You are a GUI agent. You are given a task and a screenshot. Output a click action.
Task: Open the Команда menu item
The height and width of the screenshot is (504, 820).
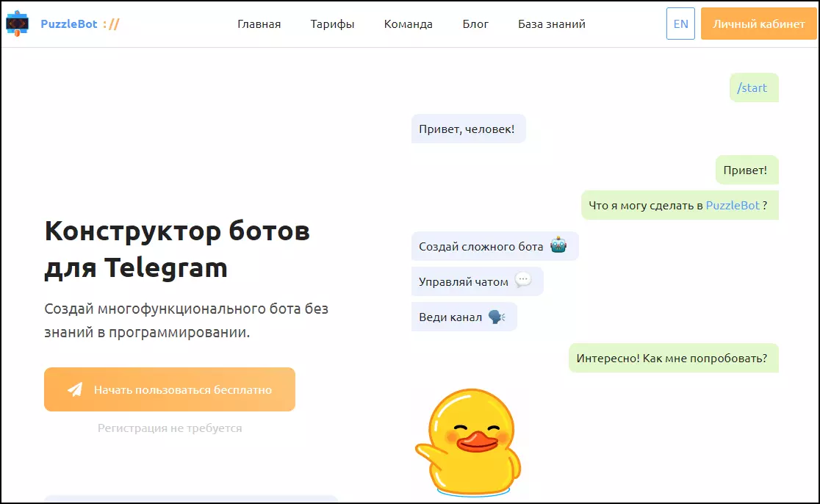tap(408, 24)
